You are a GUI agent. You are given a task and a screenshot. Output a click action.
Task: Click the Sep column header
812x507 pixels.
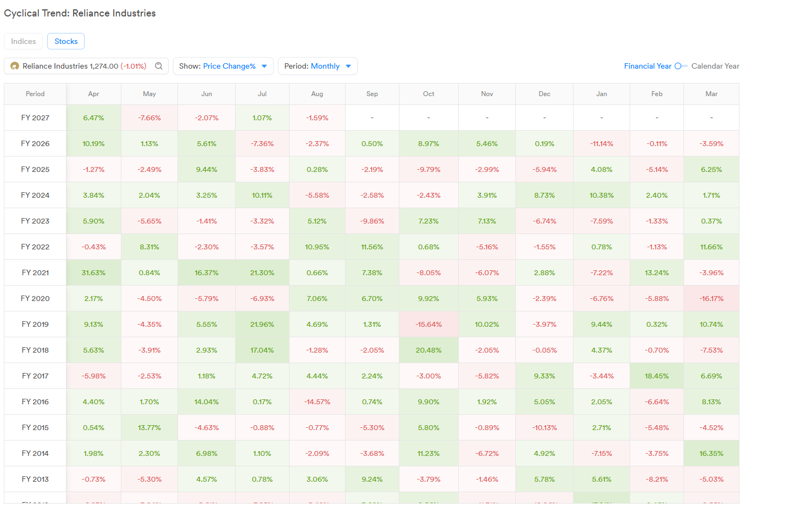click(372, 94)
